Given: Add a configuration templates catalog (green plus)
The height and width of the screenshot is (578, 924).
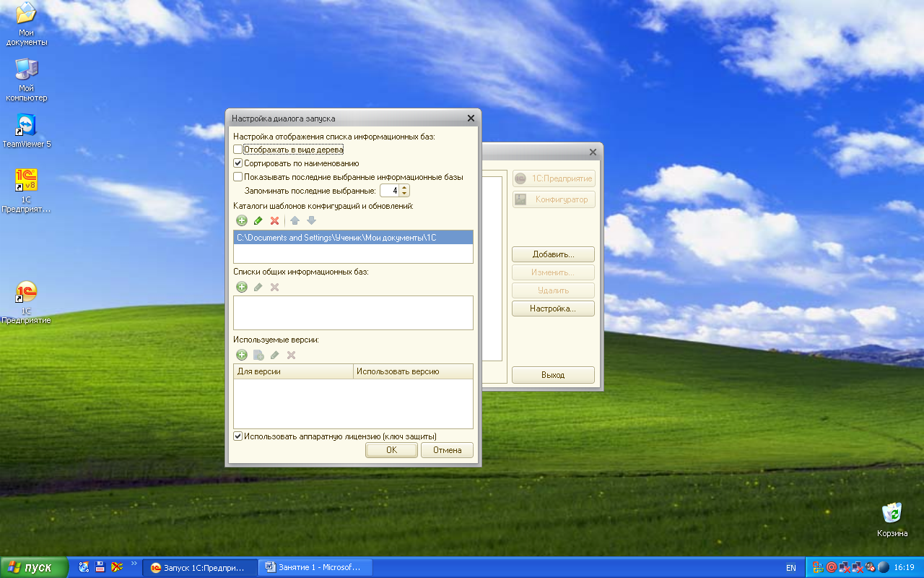Looking at the screenshot, I should click(x=242, y=220).
